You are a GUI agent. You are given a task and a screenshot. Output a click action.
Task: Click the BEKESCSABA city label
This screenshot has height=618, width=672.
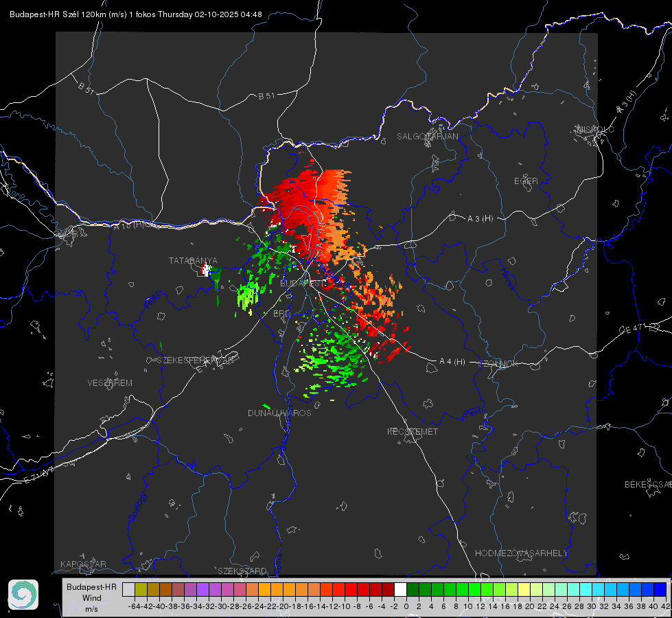pyautogui.click(x=648, y=485)
